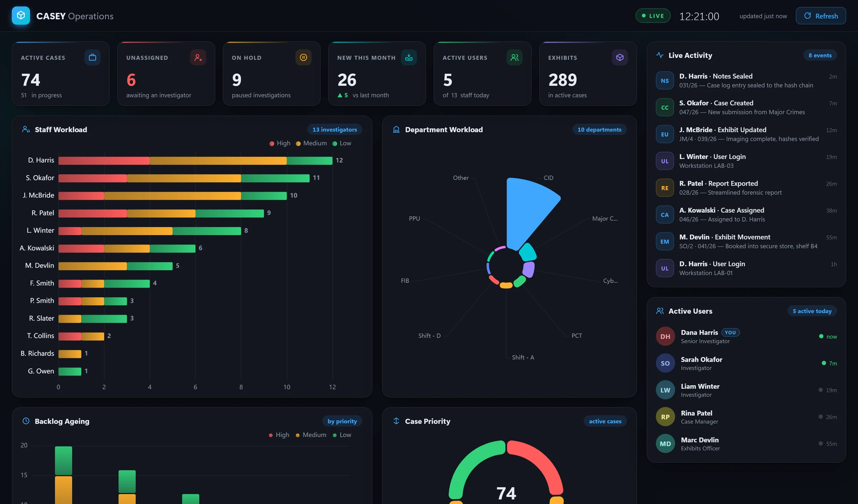Click Sarah Okafor SO avatar
Image resolution: width=858 pixels, height=504 pixels.
click(665, 363)
